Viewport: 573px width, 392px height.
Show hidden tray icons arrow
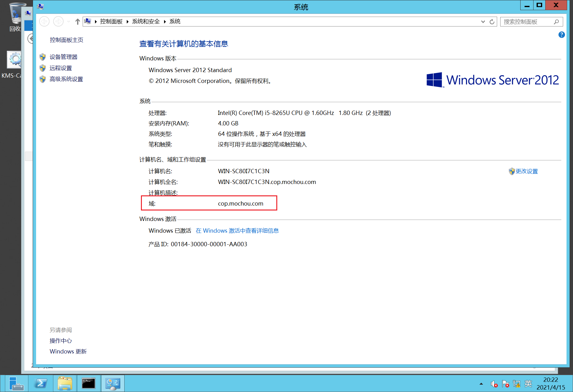(481, 384)
